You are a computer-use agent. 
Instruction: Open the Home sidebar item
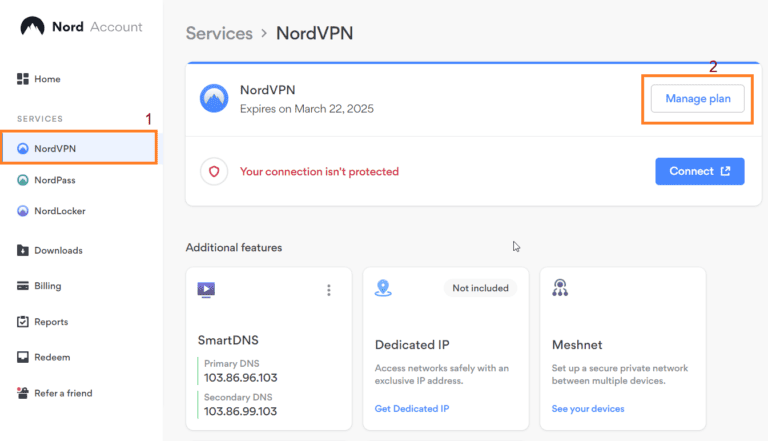coord(47,79)
